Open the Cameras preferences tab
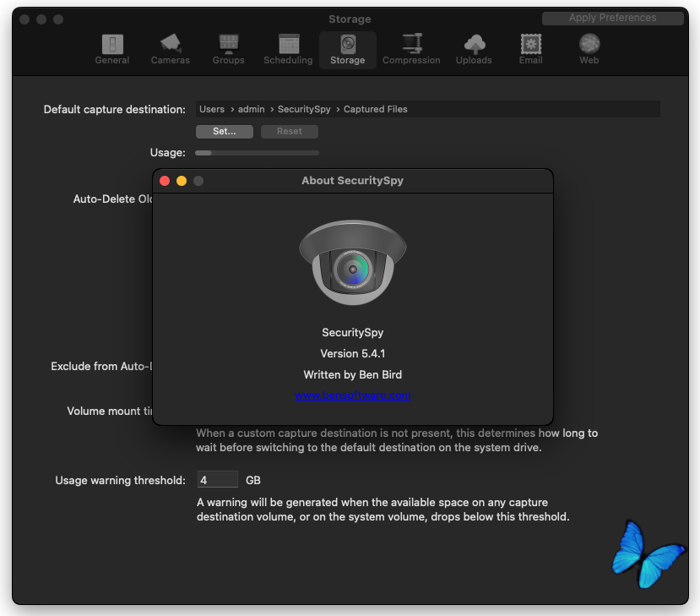 [x=170, y=50]
